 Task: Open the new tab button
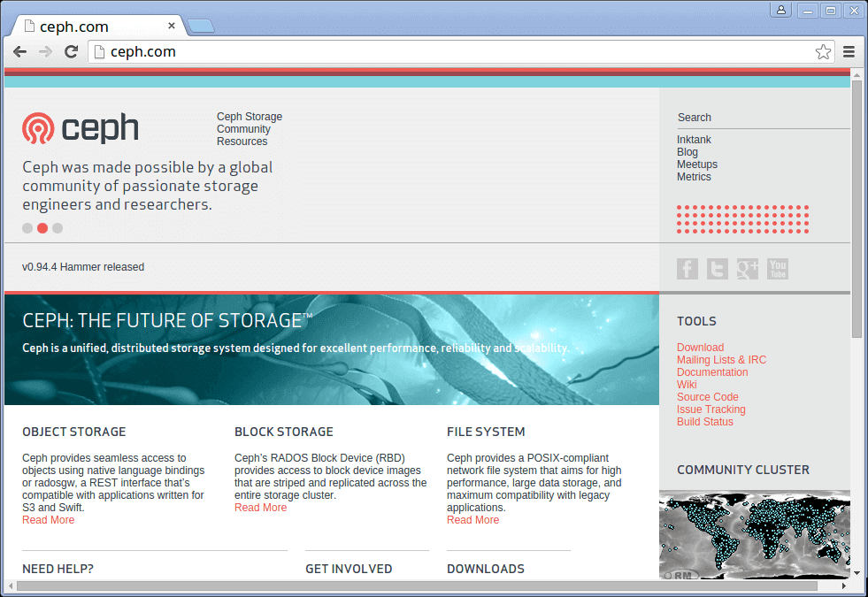click(200, 26)
